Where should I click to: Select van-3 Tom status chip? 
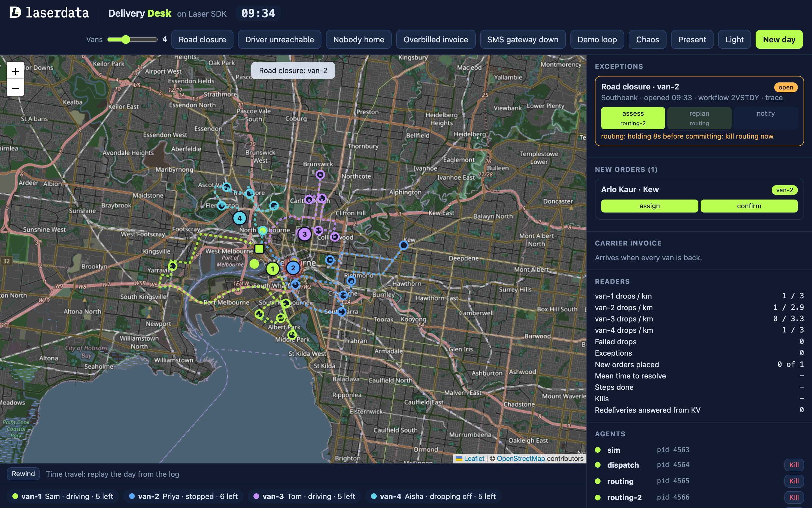click(304, 496)
